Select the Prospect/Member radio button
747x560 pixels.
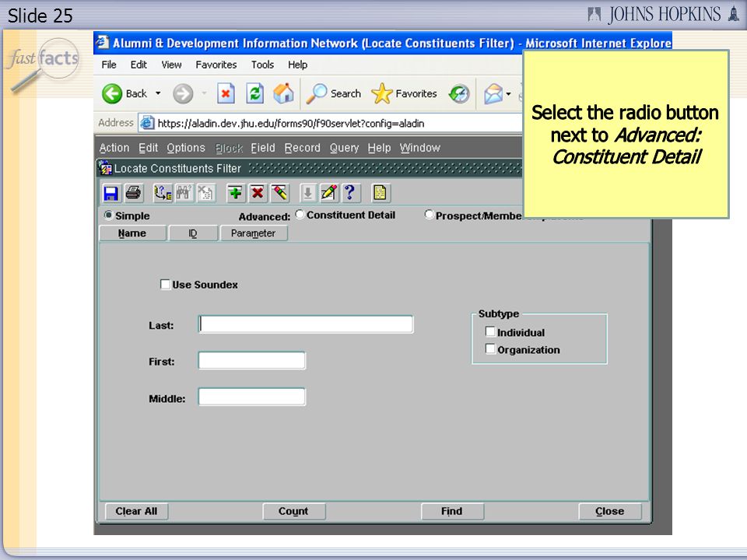(x=429, y=215)
